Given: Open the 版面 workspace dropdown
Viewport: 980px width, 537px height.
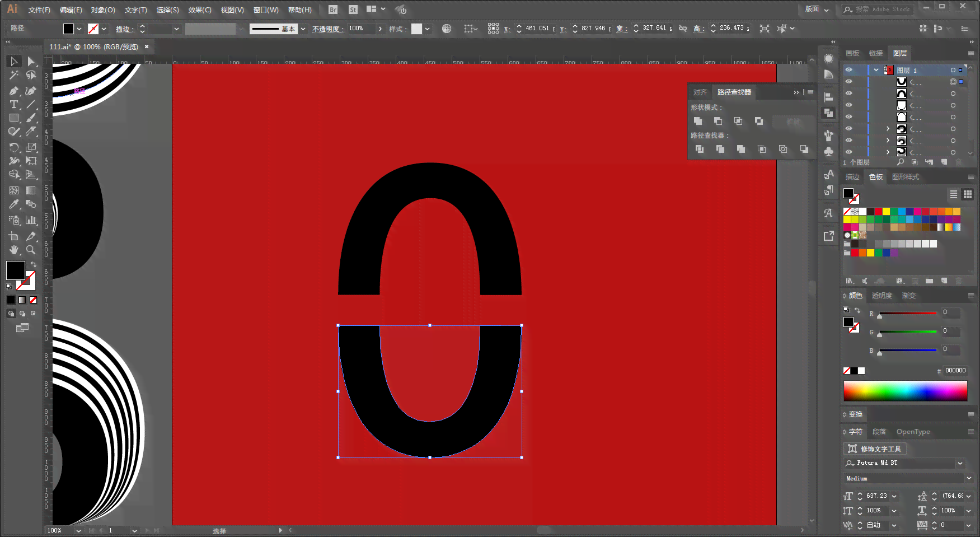Looking at the screenshot, I should coord(817,9).
